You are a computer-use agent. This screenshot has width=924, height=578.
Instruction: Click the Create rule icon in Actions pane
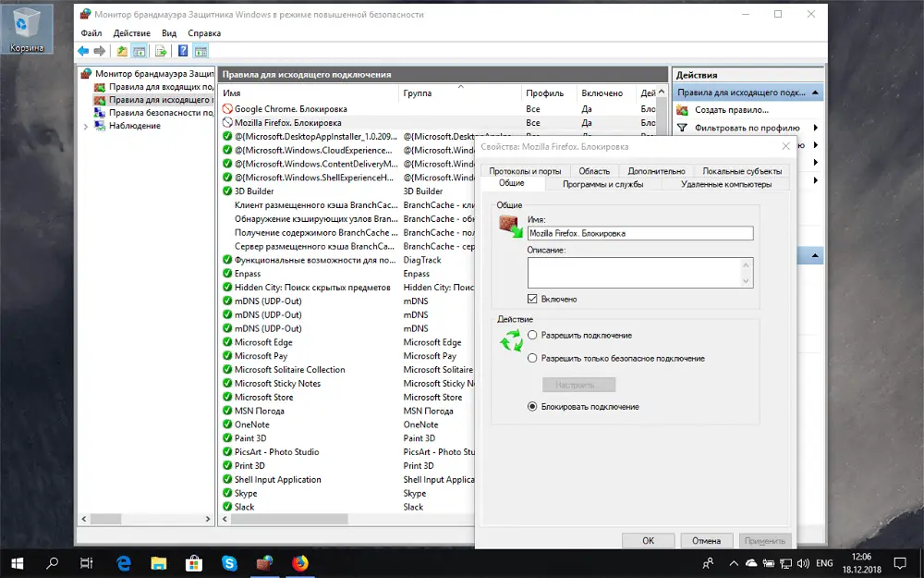point(683,110)
